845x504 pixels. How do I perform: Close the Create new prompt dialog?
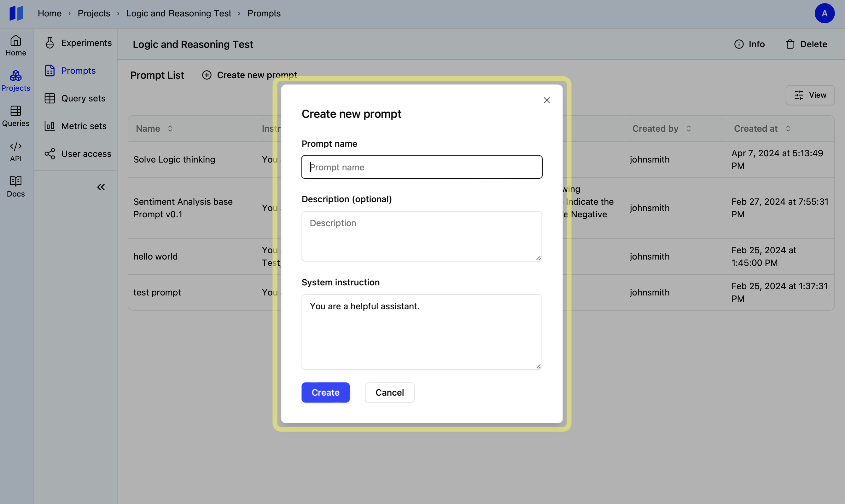tap(546, 100)
